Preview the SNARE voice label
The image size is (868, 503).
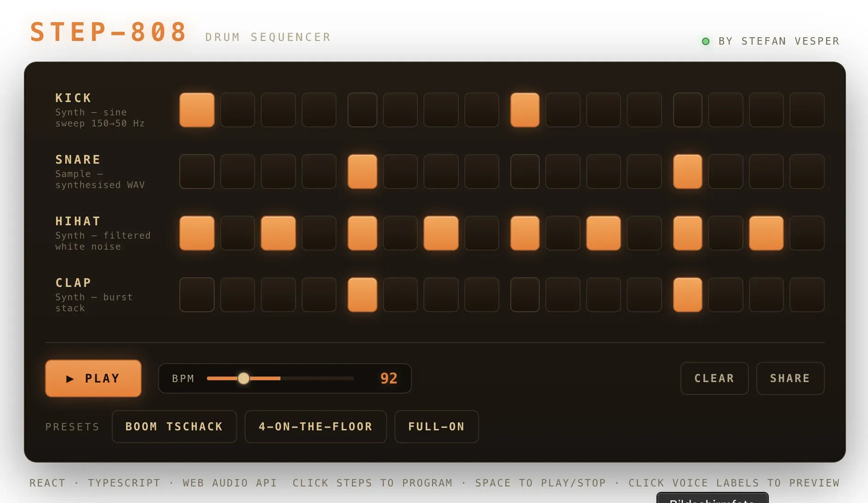(78, 160)
